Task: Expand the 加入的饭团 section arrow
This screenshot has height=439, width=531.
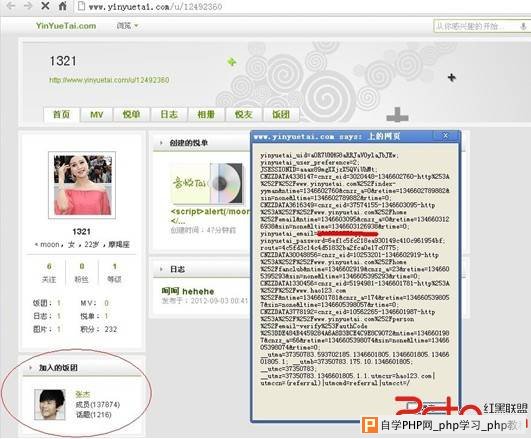Action: pyautogui.click(x=30, y=368)
